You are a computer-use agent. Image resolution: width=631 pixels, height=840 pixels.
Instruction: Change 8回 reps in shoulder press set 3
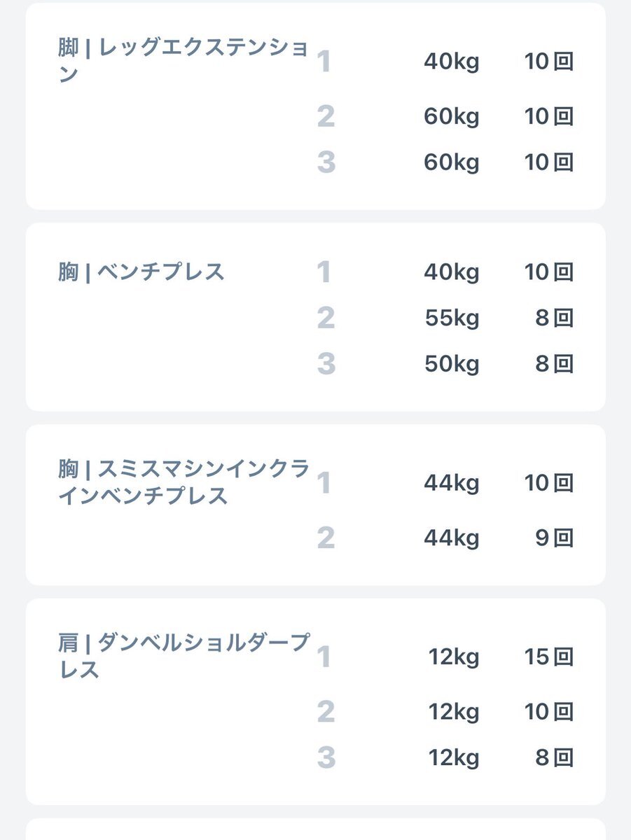pyautogui.click(x=555, y=757)
